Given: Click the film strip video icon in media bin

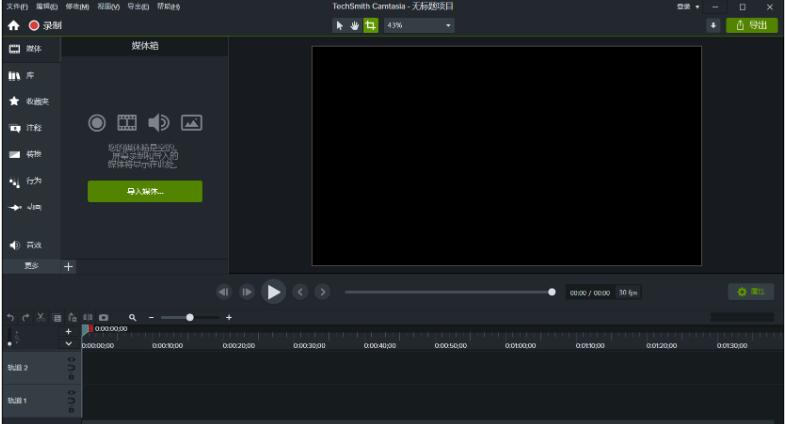Looking at the screenshot, I should pyautogui.click(x=127, y=123).
